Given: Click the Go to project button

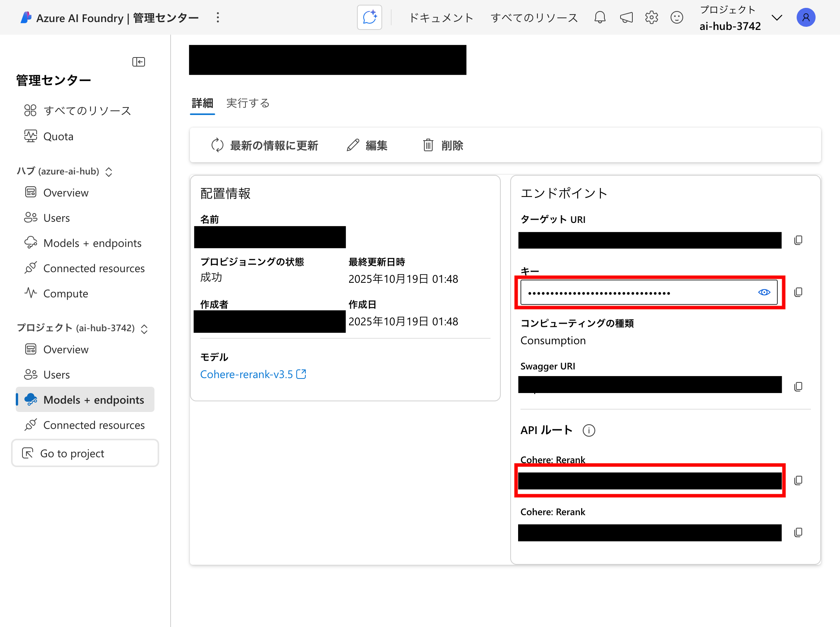Looking at the screenshot, I should pyautogui.click(x=85, y=453).
